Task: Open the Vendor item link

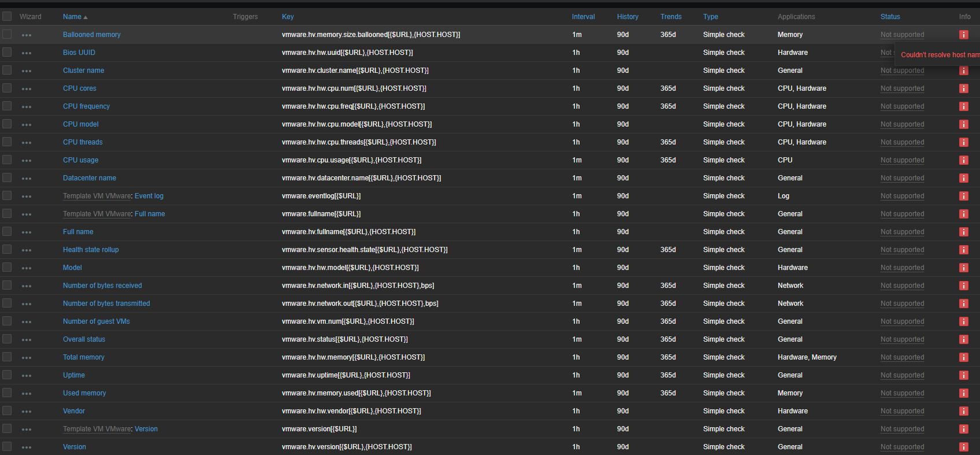Action: click(x=74, y=411)
